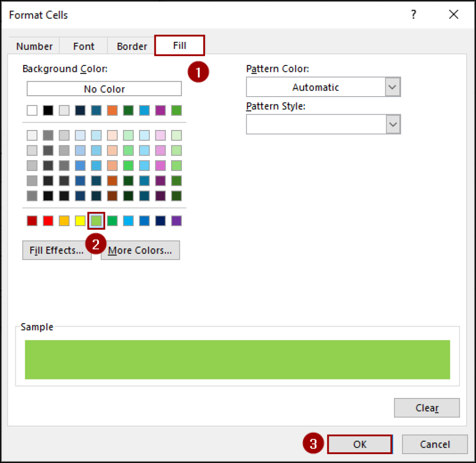
Task: Open the Pattern Style dropdown
Action: click(x=392, y=124)
